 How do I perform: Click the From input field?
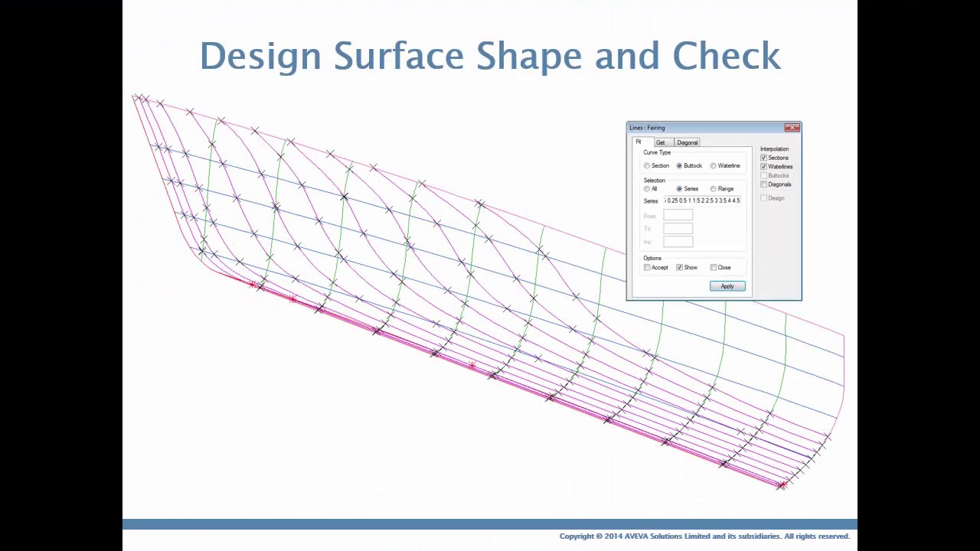point(678,216)
